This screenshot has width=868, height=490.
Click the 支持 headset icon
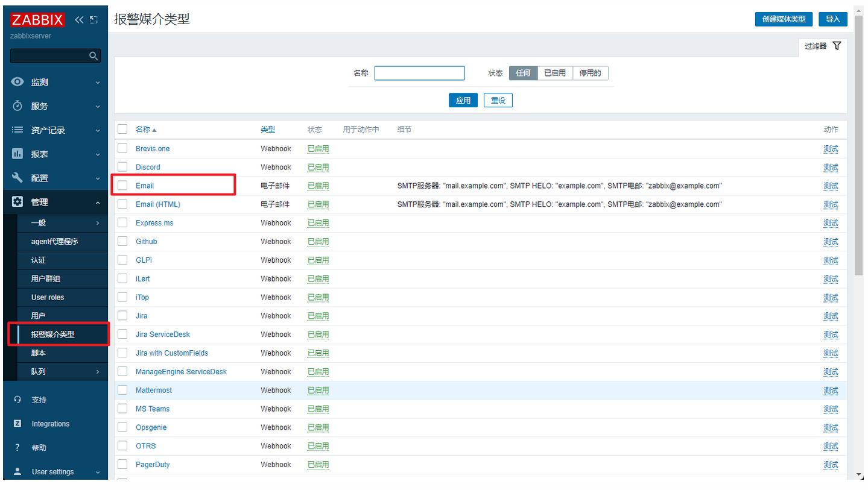click(17, 400)
